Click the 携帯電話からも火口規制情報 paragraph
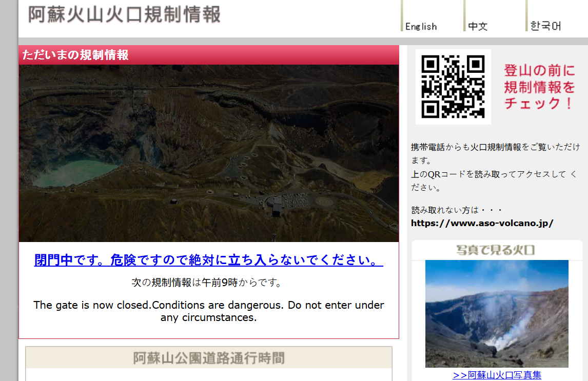 coord(495,167)
